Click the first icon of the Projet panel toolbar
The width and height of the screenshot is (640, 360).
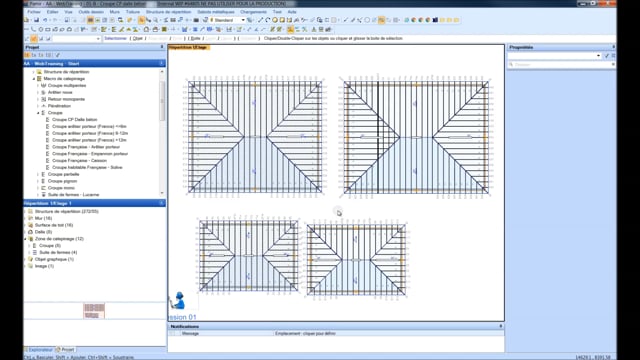coord(27,55)
